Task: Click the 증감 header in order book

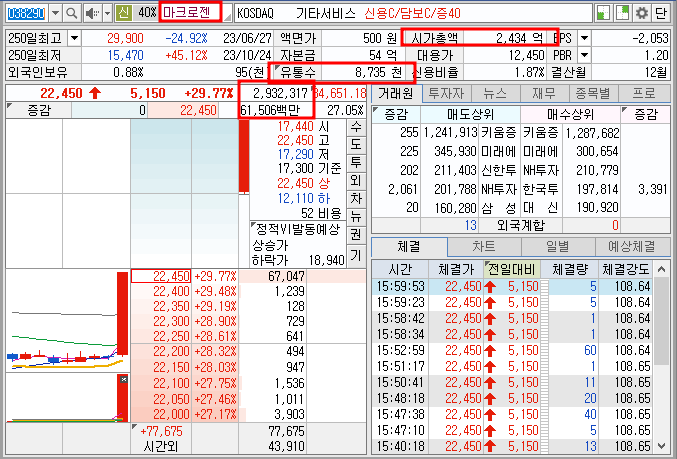Action: point(39,111)
